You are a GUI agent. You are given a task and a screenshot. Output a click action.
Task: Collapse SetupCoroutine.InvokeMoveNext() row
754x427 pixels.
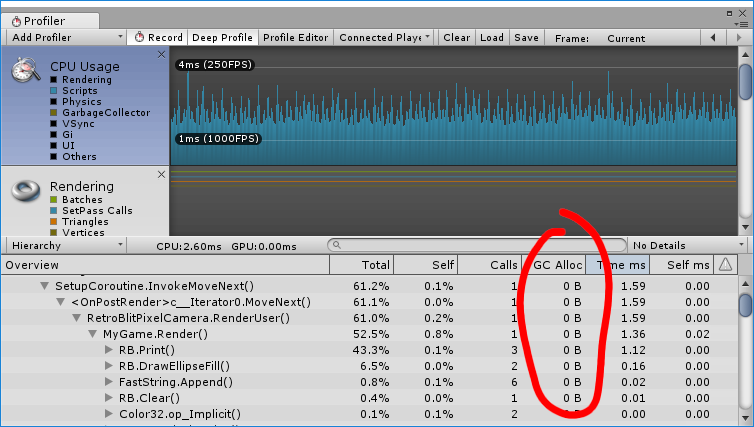[x=45, y=286]
